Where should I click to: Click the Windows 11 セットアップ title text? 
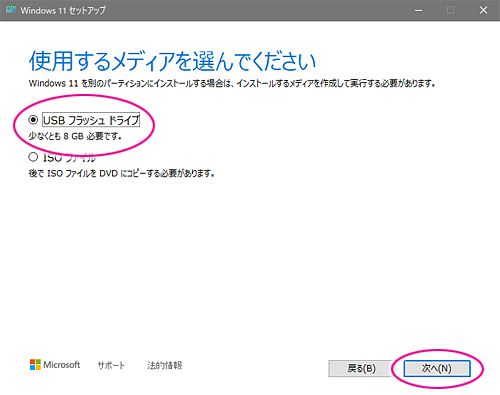click(x=63, y=10)
